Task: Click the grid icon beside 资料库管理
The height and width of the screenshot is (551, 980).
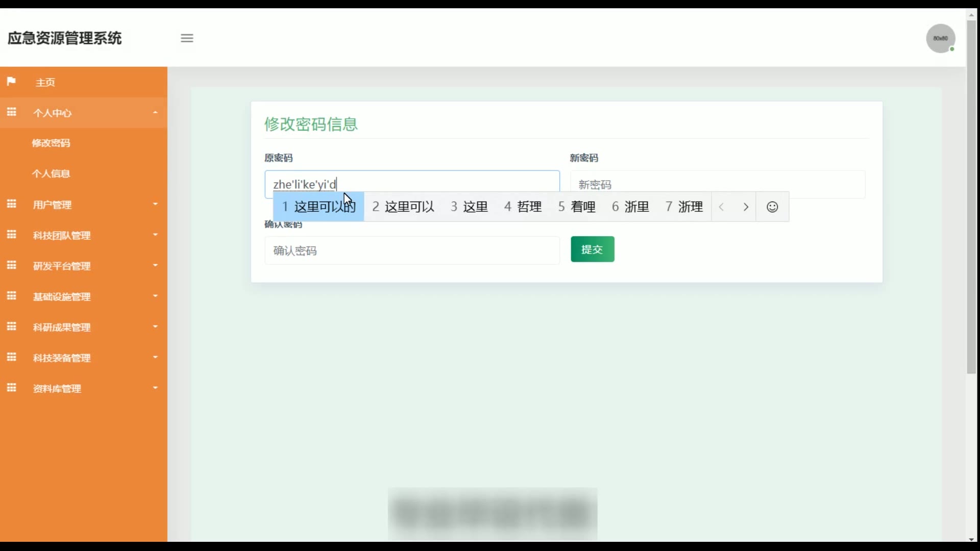Action: (11, 388)
